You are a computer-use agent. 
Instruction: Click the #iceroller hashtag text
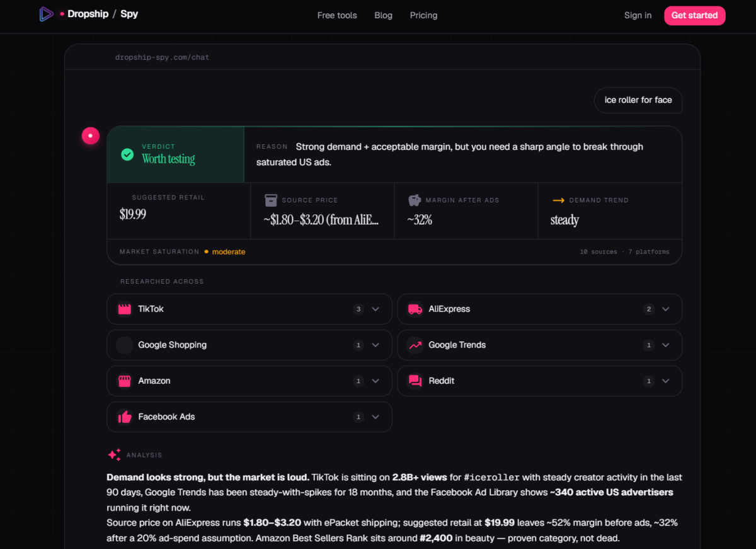491,477
